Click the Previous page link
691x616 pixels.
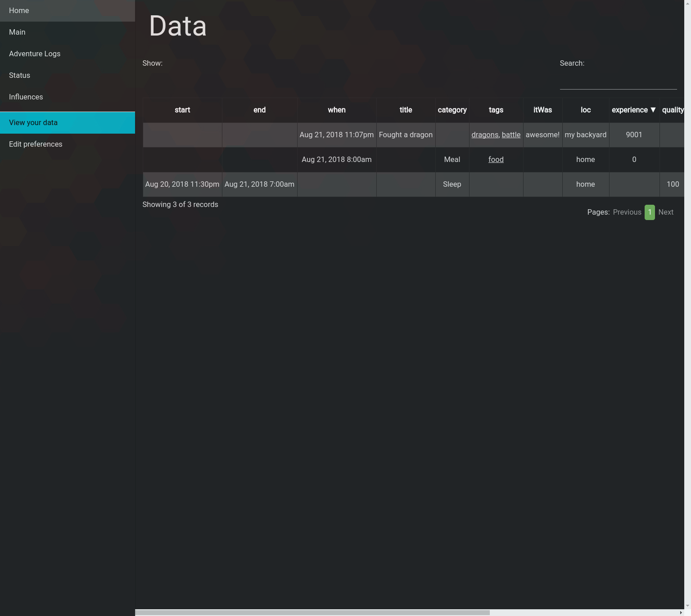click(627, 212)
